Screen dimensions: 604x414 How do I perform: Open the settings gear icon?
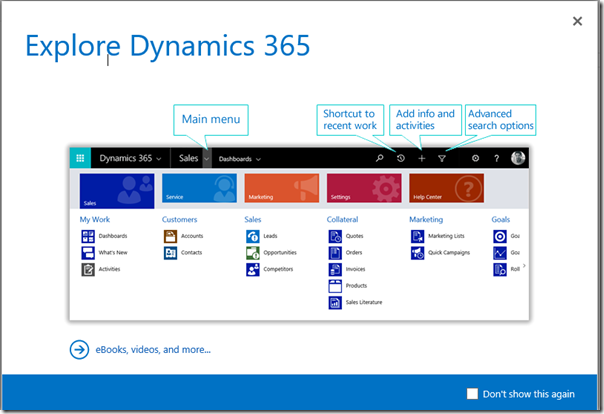point(475,158)
